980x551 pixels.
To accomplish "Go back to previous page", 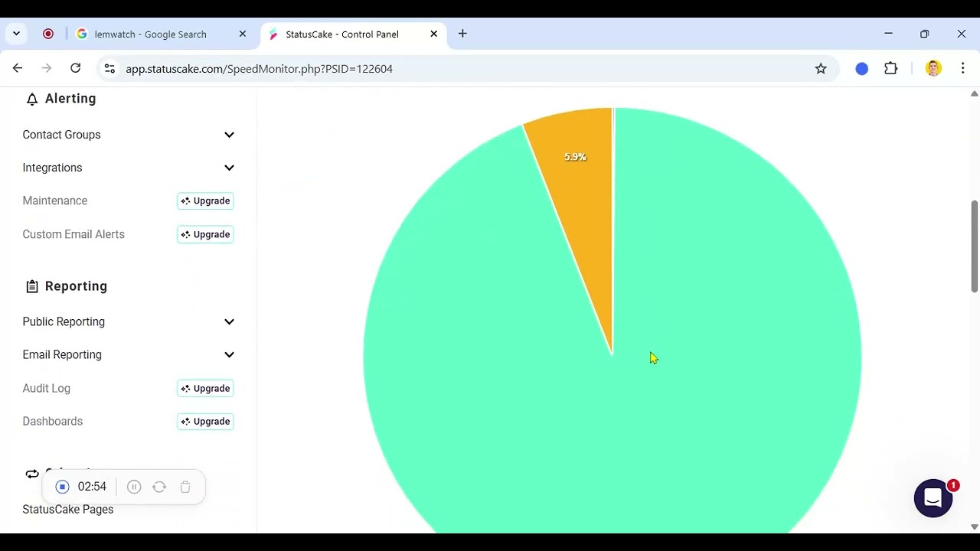I will click(x=18, y=69).
